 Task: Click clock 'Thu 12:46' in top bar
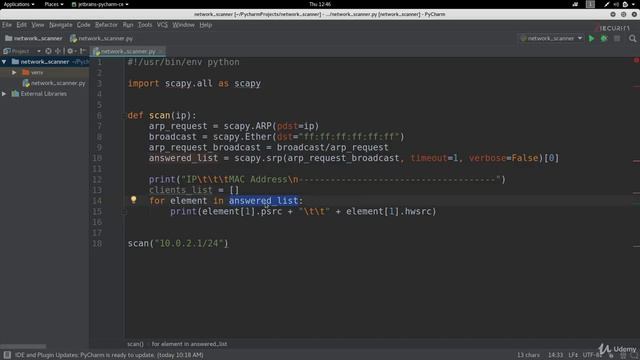click(x=320, y=4)
